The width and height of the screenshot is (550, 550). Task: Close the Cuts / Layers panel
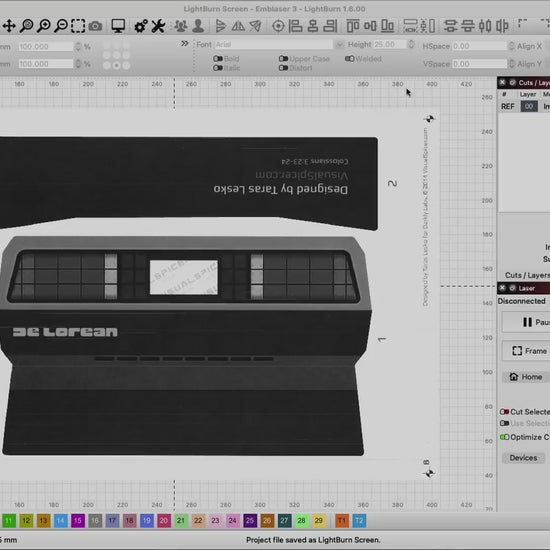(502, 82)
